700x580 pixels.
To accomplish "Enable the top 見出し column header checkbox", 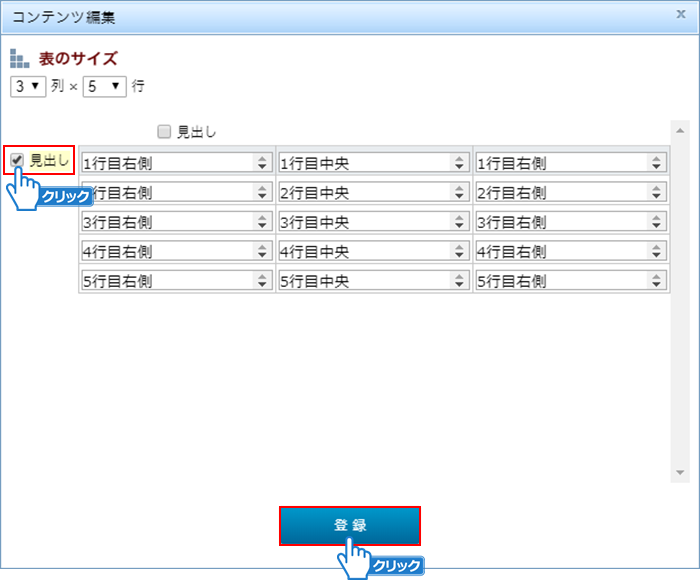I will pyautogui.click(x=164, y=131).
